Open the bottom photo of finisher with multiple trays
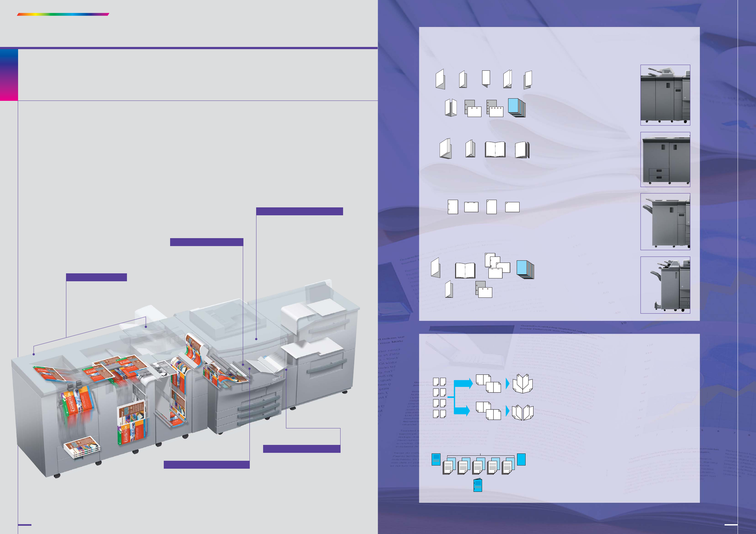 point(665,285)
